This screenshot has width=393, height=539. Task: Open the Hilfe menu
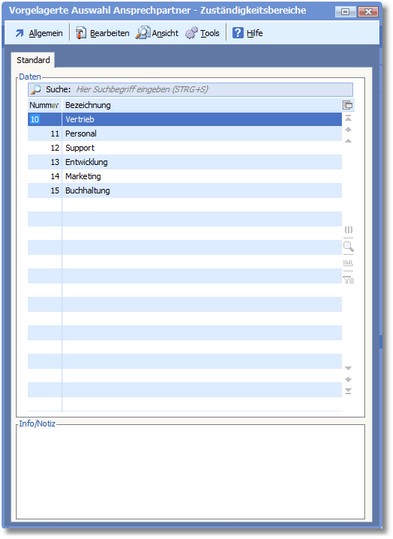(x=248, y=33)
